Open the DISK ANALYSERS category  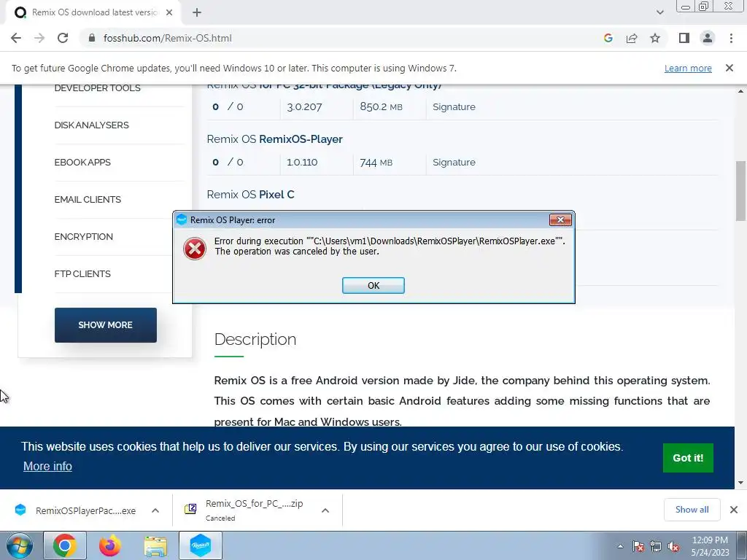[x=91, y=125]
